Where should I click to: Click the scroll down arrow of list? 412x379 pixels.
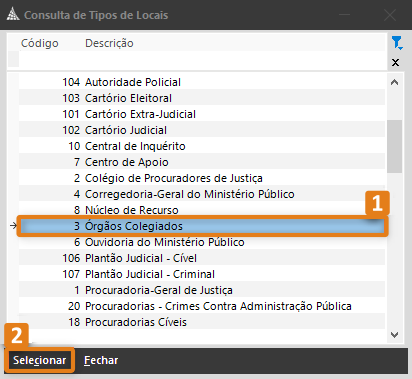(x=395, y=335)
